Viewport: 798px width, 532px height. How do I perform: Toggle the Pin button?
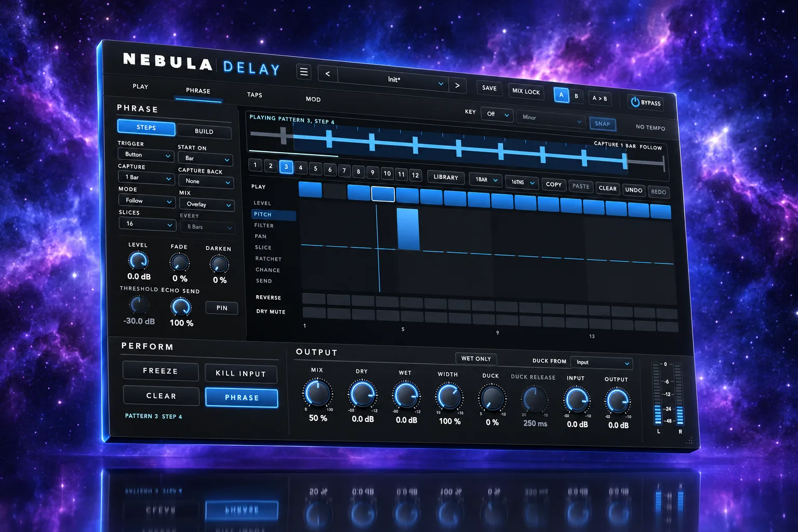tap(222, 308)
